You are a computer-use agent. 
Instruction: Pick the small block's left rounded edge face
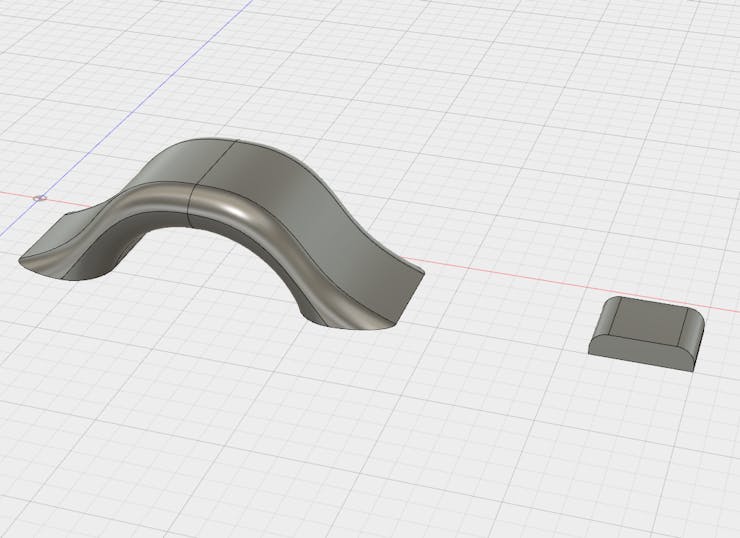click(604, 317)
